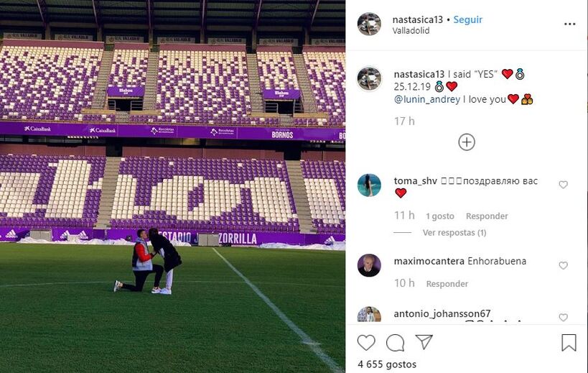
Task: Like antonio_johansson67's comment heart
Action: tap(564, 318)
